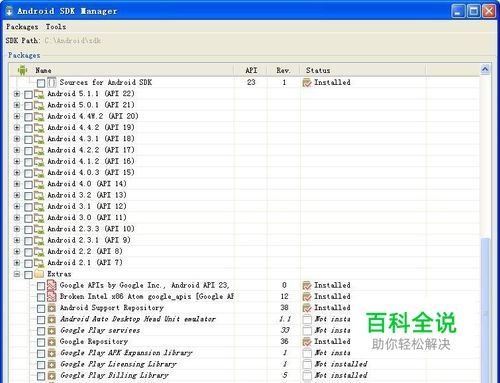Image resolution: width=500 pixels, height=383 pixels.
Task: Open the Packages menu
Action: [x=22, y=27]
